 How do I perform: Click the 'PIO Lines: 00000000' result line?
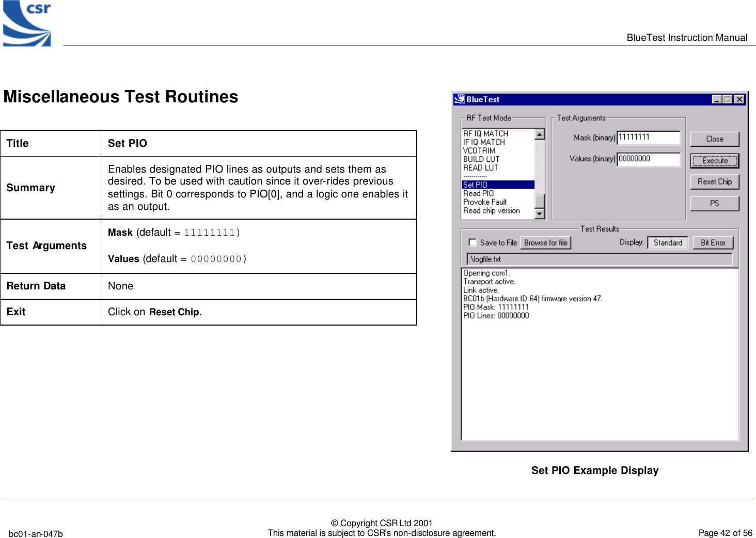pyautogui.click(x=496, y=316)
